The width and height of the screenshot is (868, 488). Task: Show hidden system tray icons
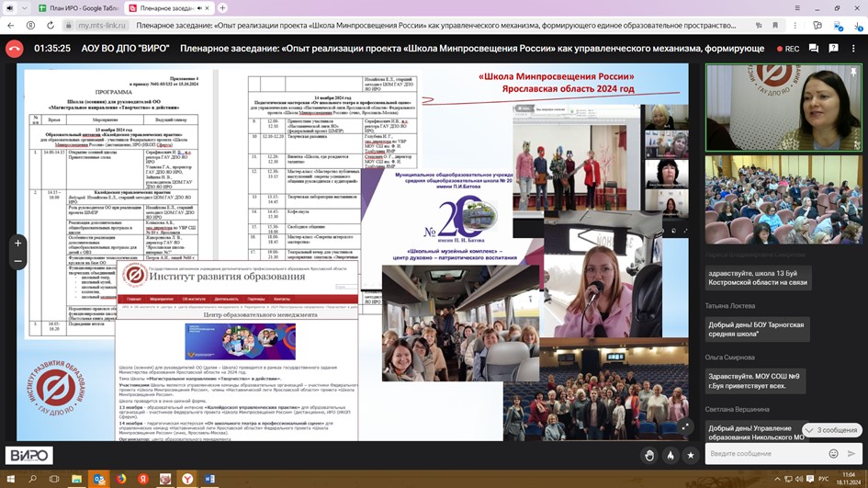click(x=777, y=479)
